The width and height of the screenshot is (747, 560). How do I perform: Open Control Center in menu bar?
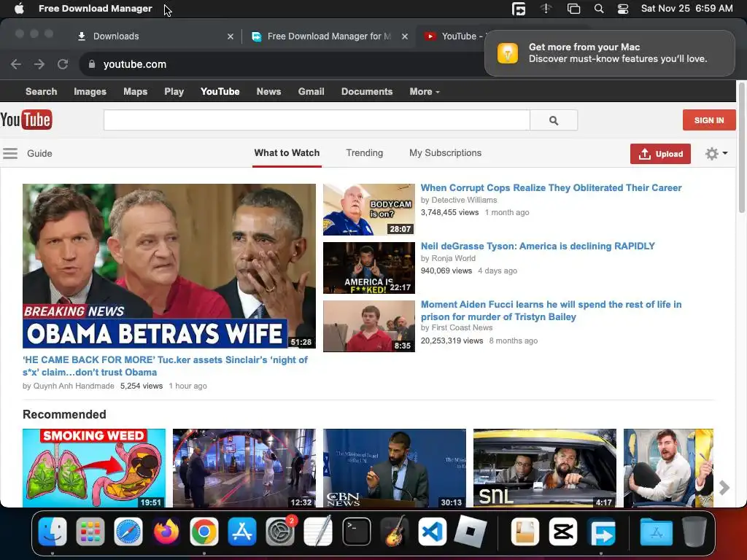tap(623, 9)
